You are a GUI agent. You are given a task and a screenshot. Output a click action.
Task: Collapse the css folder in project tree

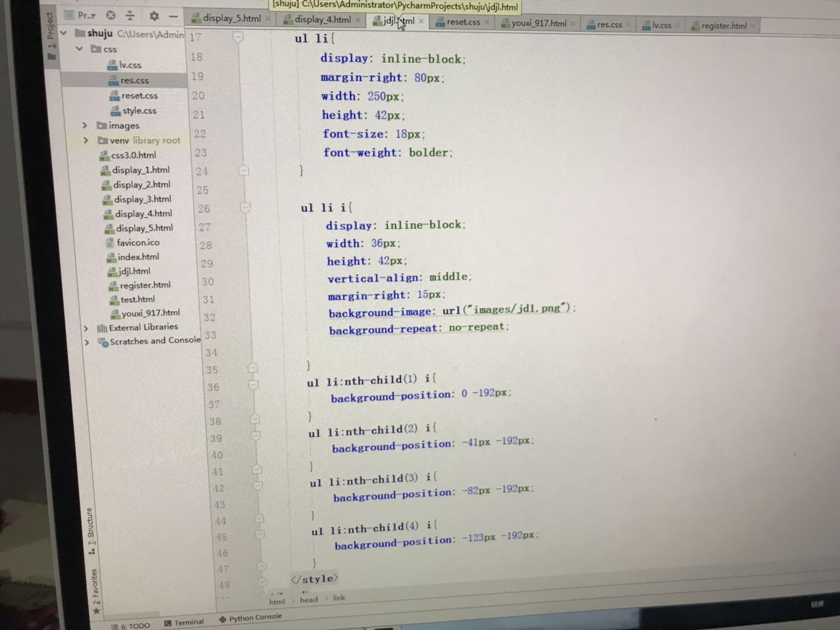point(79,49)
